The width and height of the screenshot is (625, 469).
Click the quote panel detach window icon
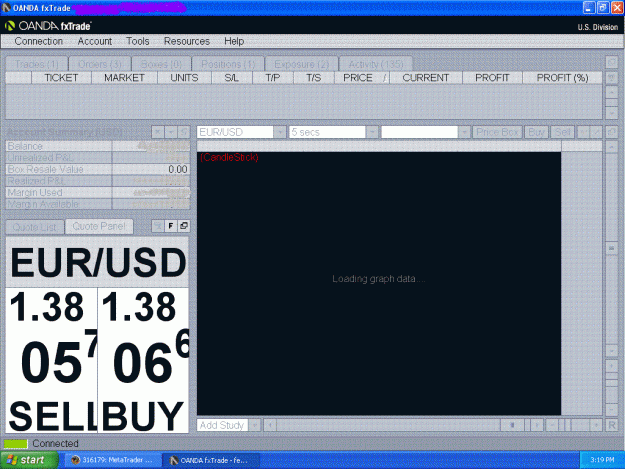click(x=183, y=226)
